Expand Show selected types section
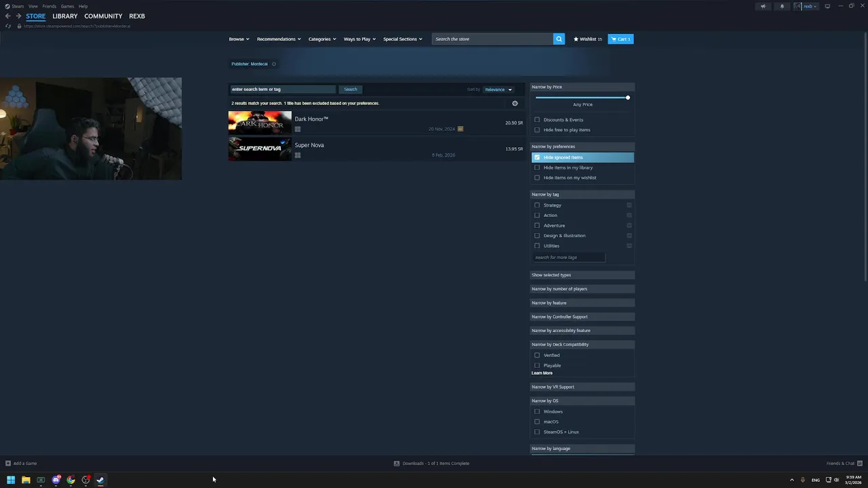The image size is (868, 488). (x=583, y=275)
